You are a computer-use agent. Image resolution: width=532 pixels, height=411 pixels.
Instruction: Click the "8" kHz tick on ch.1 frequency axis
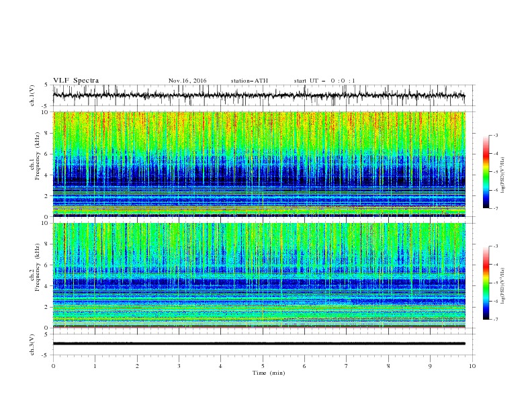(x=46, y=133)
